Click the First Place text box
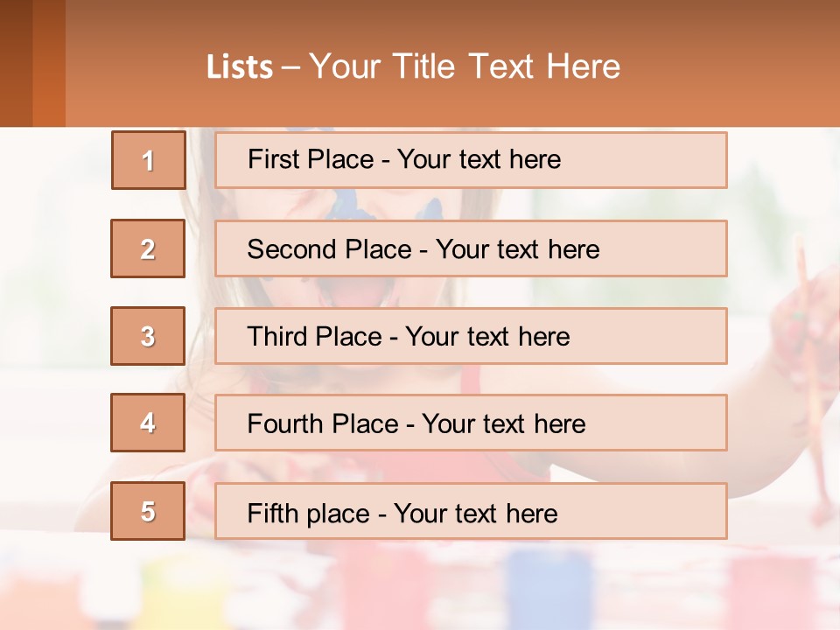The height and width of the screenshot is (630, 840). coord(471,160)
